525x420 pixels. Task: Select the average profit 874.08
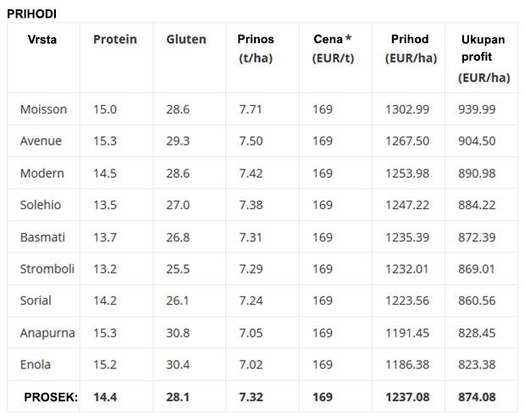point(477,397)
